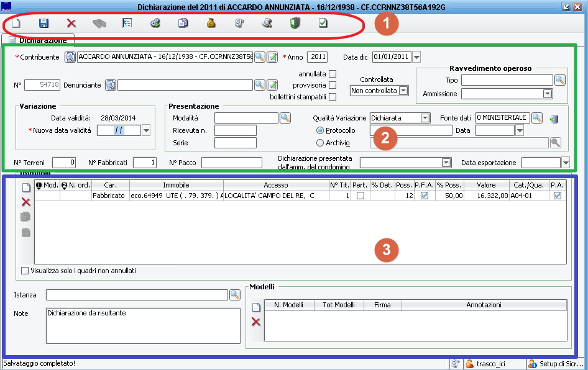Select the Archivio radio button
The image size is (588, 370).
321,143
